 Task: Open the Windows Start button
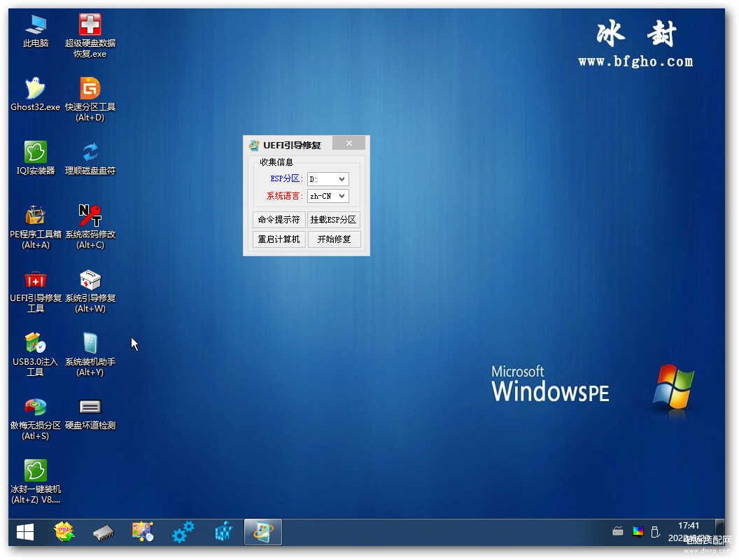point(25,532)
